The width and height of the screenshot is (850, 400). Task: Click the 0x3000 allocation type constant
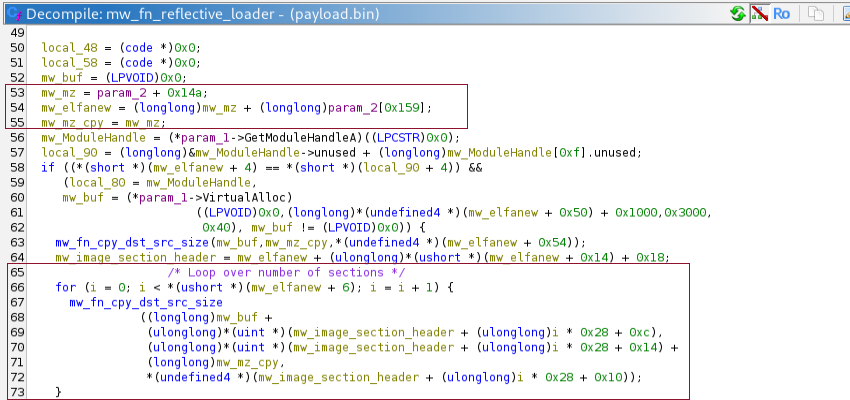tap(687, 212)
